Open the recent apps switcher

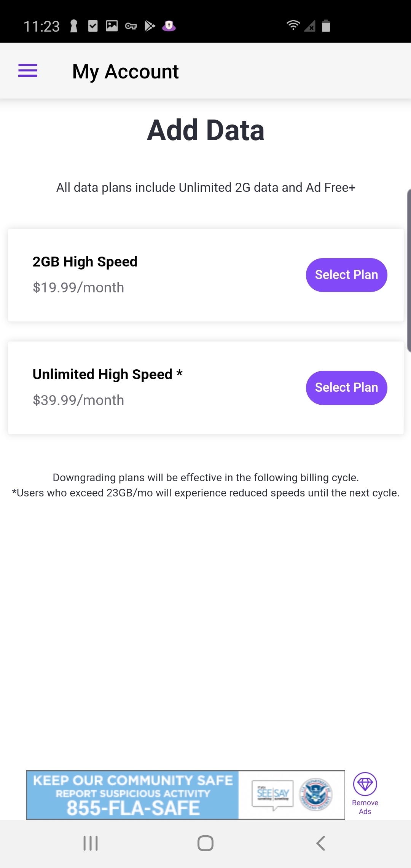coord(91,843)
